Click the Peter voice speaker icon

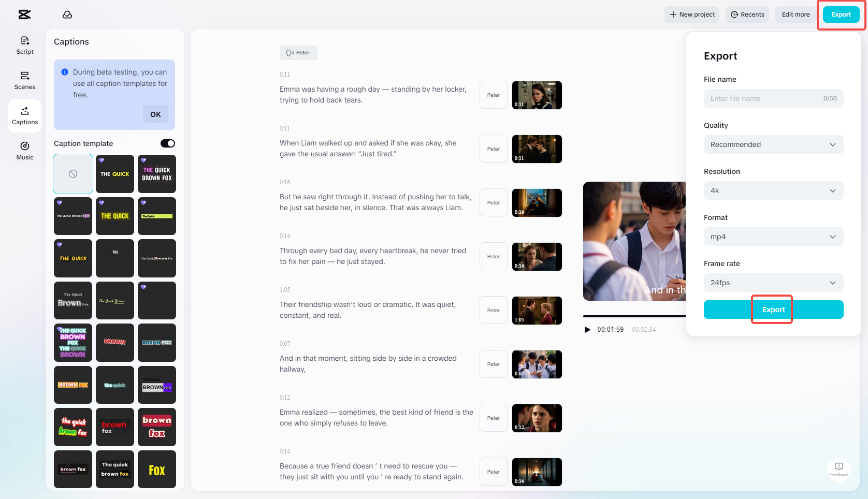point(288,52)
